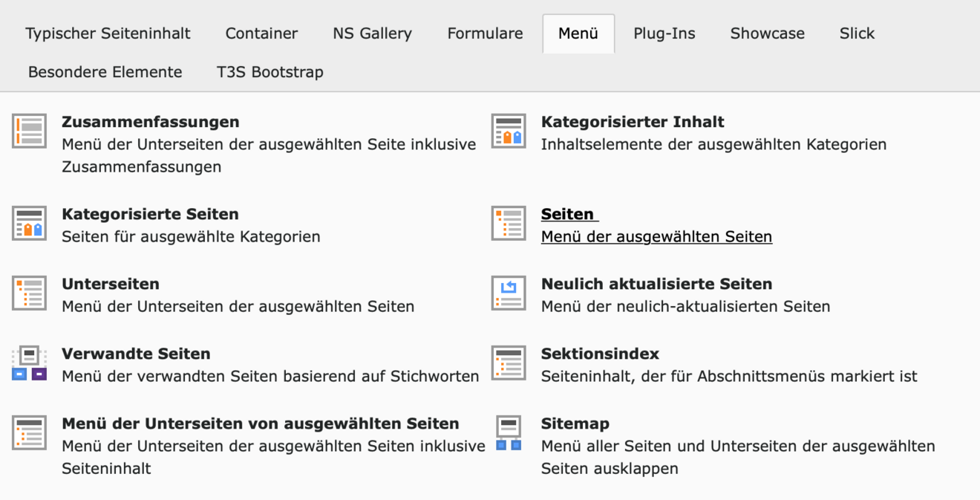980x500 pixels.
Task: Switch to the Typischer Seiteninhalt tab
Action: (108, 33)
